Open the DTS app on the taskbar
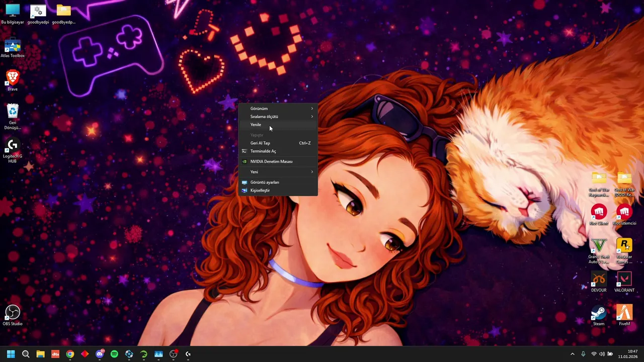 (55, 354)
